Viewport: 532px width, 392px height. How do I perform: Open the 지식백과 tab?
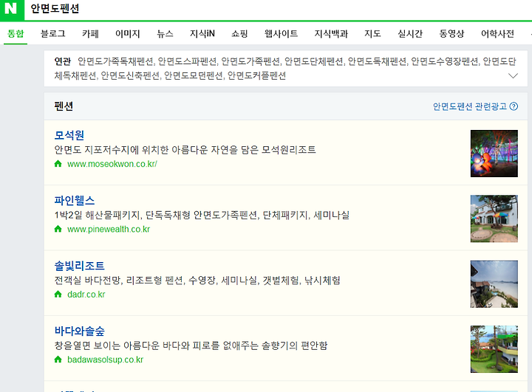[x=331, y=33]
